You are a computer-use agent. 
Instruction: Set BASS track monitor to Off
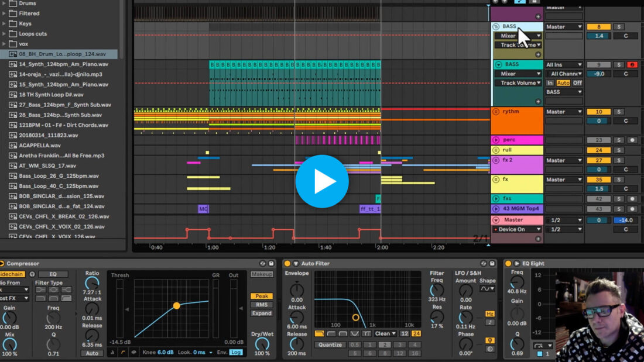577,83
